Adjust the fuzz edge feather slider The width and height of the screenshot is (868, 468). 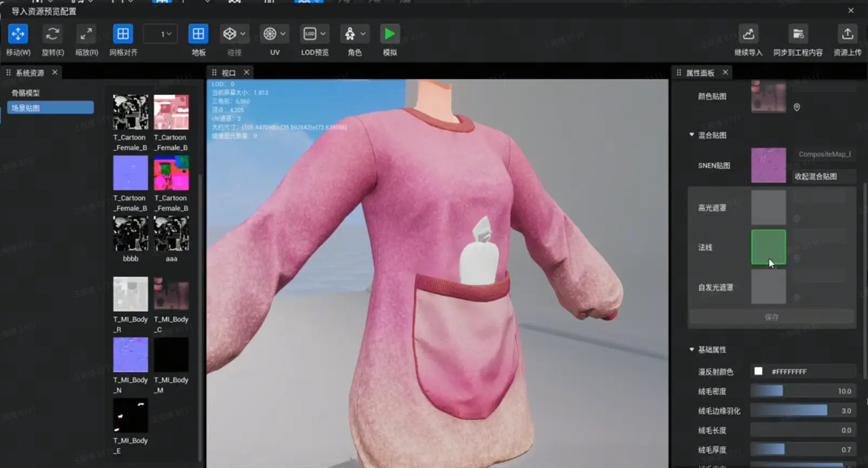[803, 411]
